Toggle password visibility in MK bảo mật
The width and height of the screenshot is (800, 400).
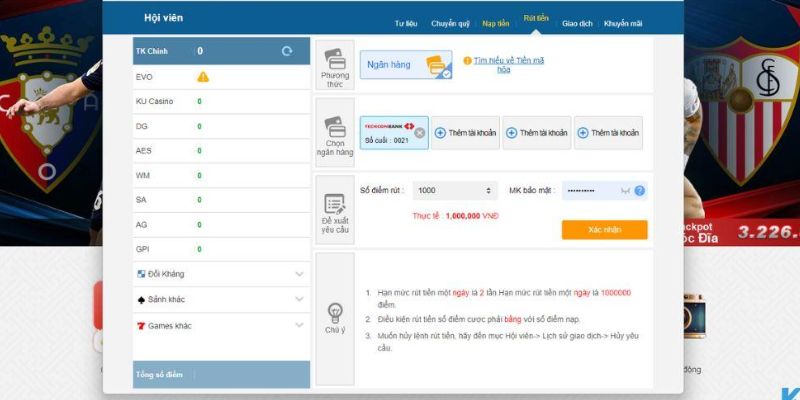coord(625,191)
